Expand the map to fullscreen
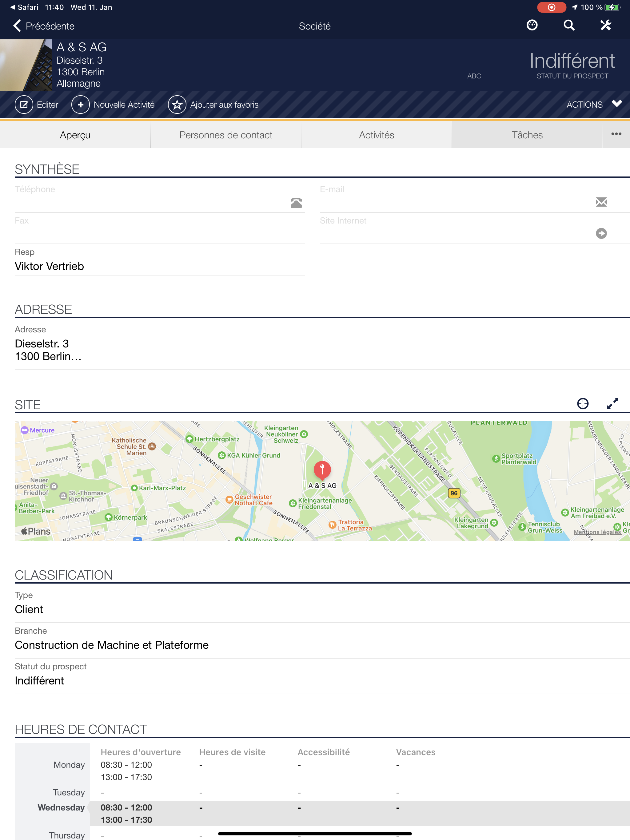The width and height of the screenshot is (630, 840). pyautogui.click(x=612, y=403)
